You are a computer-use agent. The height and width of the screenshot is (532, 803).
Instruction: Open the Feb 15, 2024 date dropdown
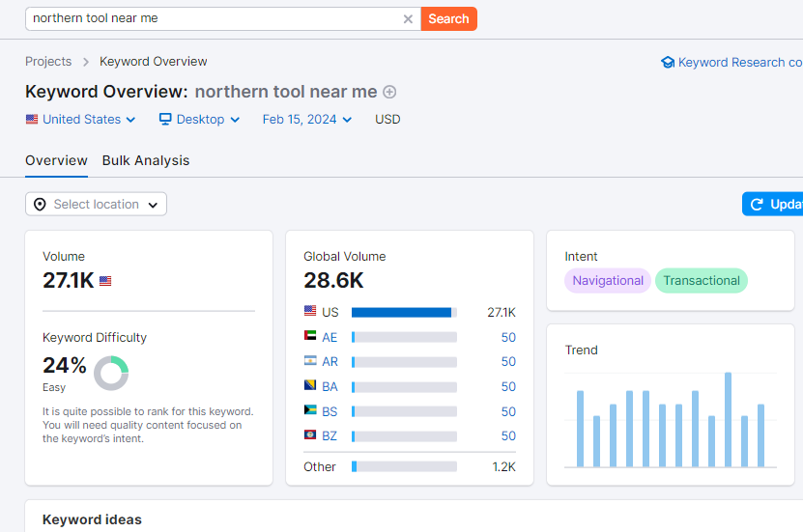coord(307,119)
